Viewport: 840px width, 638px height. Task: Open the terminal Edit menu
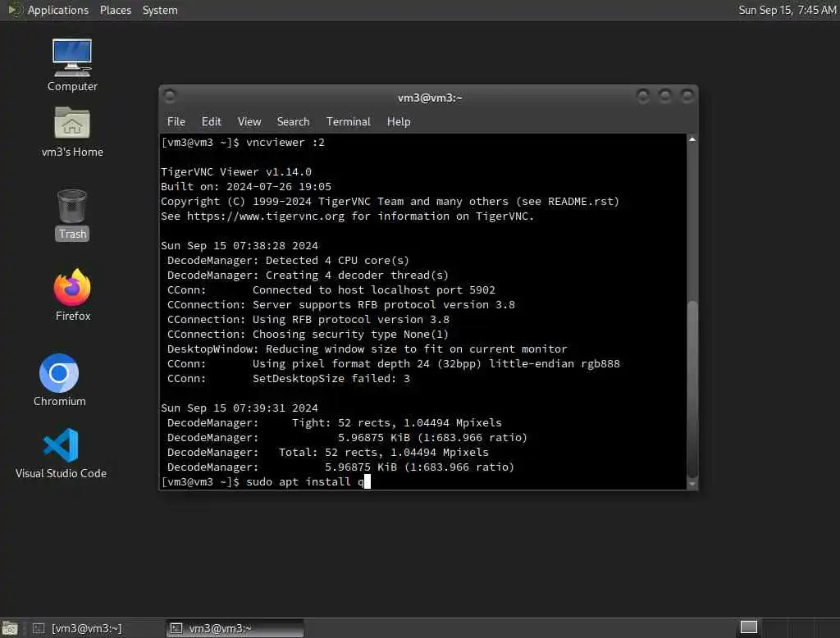pos(211,121)
